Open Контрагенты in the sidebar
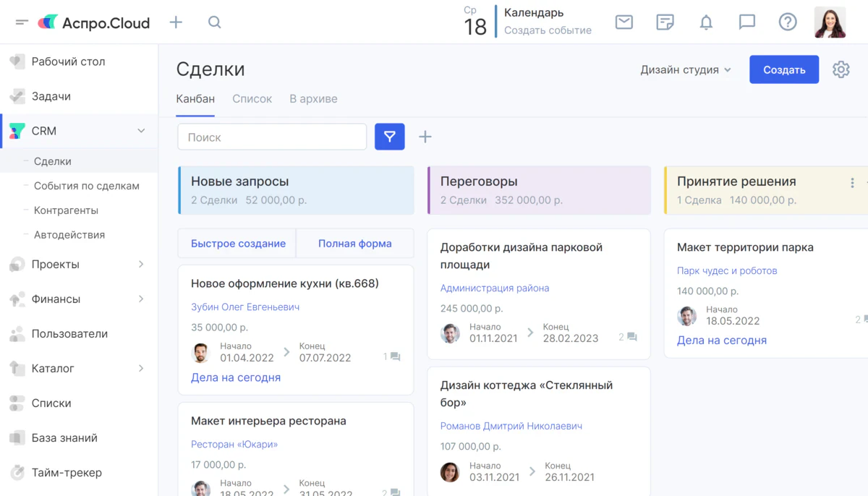The width and height of the screenshot is (868, 496). click(66, 210)
